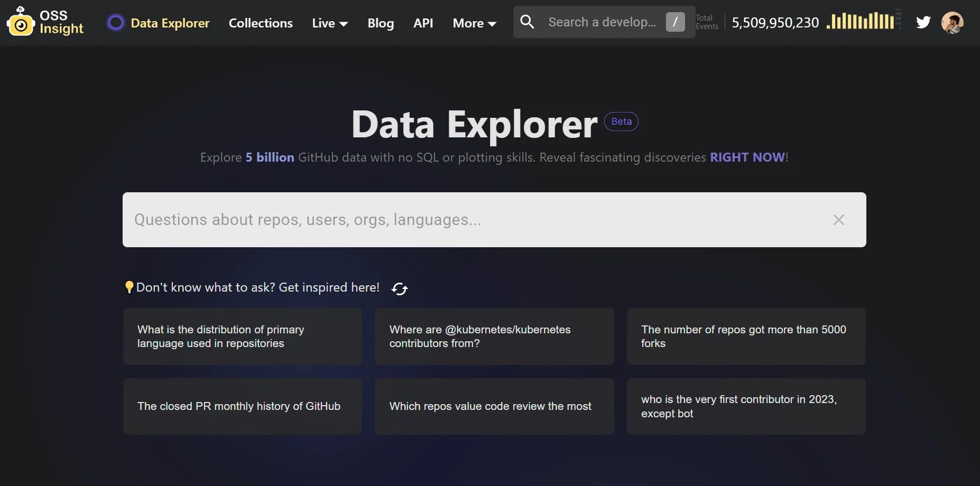Select the primary language distribution question
Viewport: 980px width, 486px height.
pyautogui.click(x=242, y=337)
